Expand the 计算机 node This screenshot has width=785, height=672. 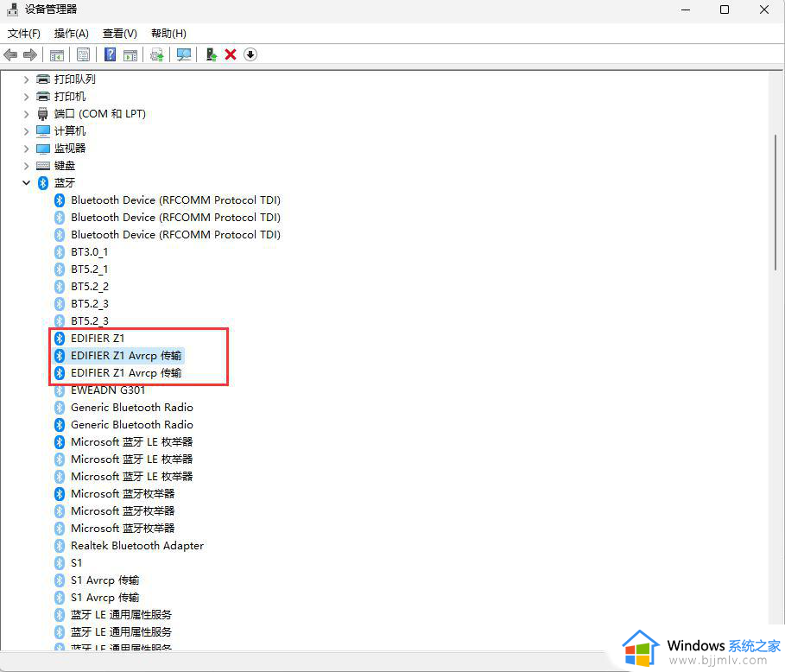click(27, 130)
